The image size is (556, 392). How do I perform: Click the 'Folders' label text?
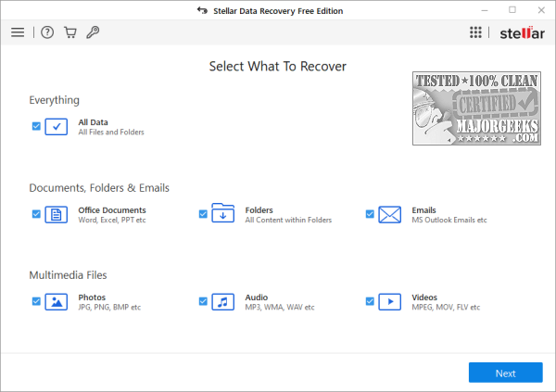259,210
